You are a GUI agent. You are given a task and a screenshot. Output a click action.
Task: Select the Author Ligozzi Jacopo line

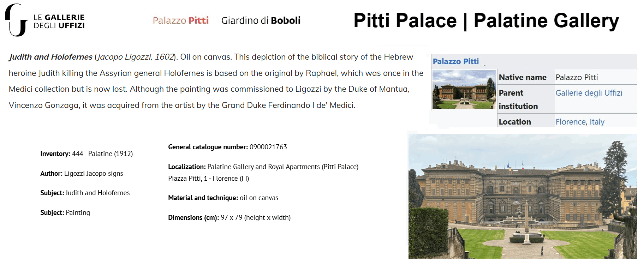click(x=82, y=174)
